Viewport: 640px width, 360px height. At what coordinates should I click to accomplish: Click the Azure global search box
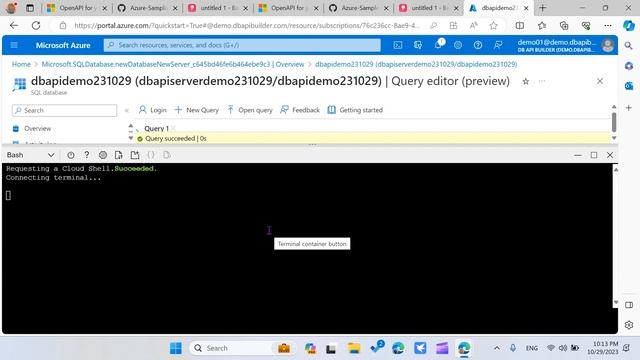pos(242,45)
